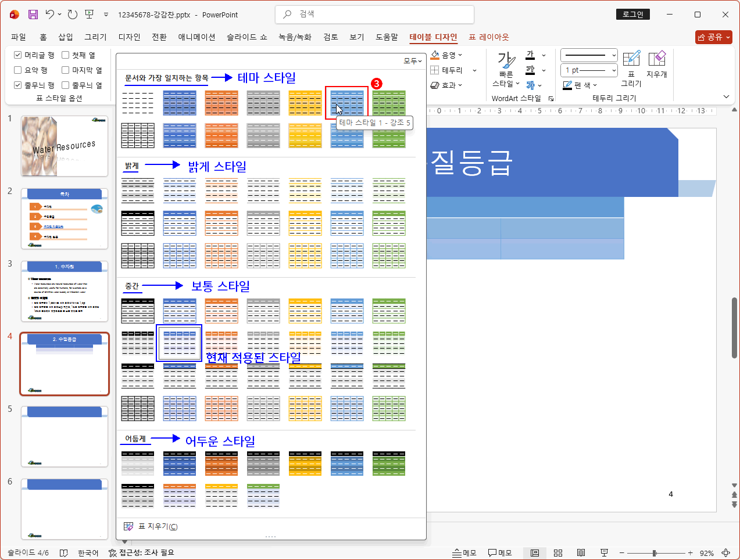This screenshot has height=560, width=740.
Task: Open WordArt Quick Styles (빠른 스타일)
Action: [x=506, y=69]
